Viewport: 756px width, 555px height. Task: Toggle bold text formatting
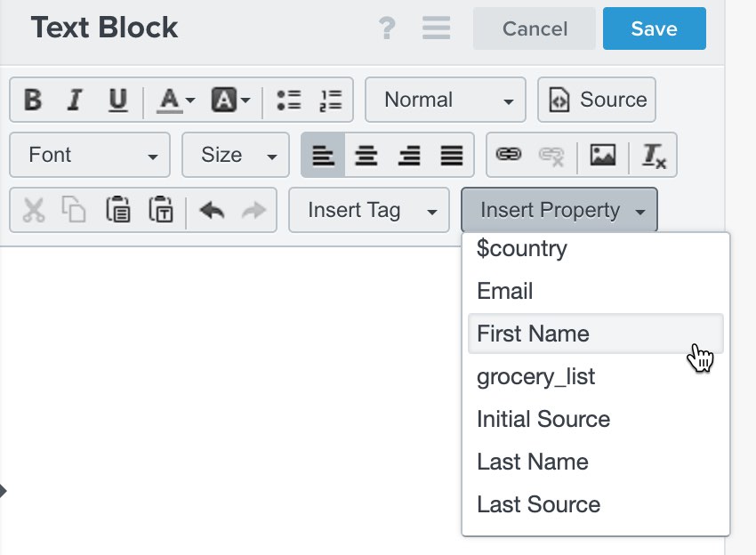[33, 100]
